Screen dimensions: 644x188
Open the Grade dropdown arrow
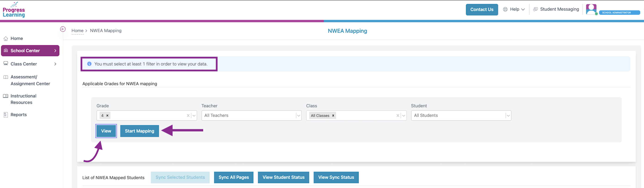pos(194,116)
